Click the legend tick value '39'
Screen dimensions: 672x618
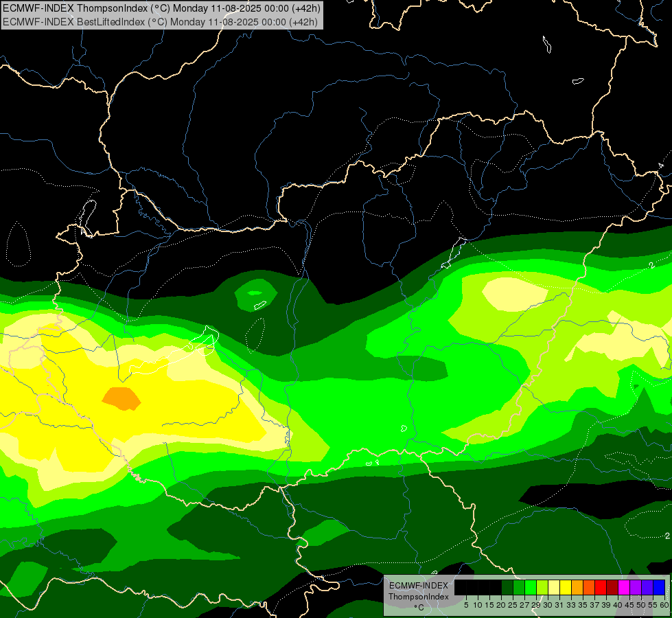pyautogui.click(x=606, y=605)
